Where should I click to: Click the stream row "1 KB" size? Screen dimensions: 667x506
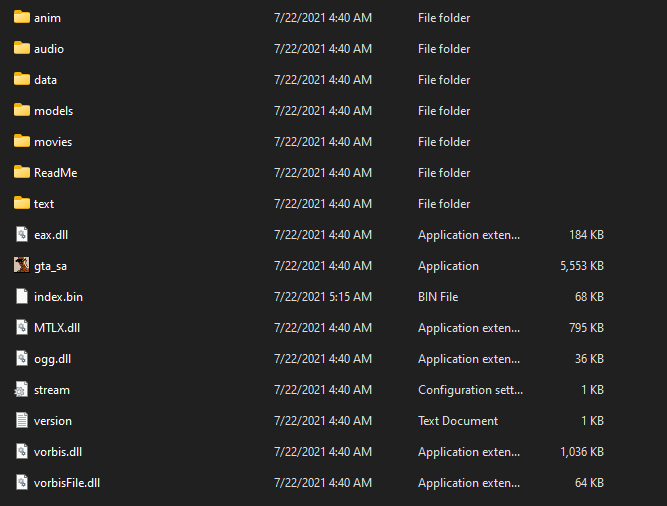point(593,389)
